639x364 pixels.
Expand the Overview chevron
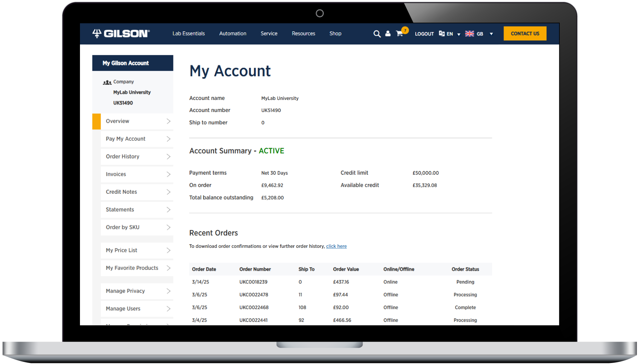(169, 121)
